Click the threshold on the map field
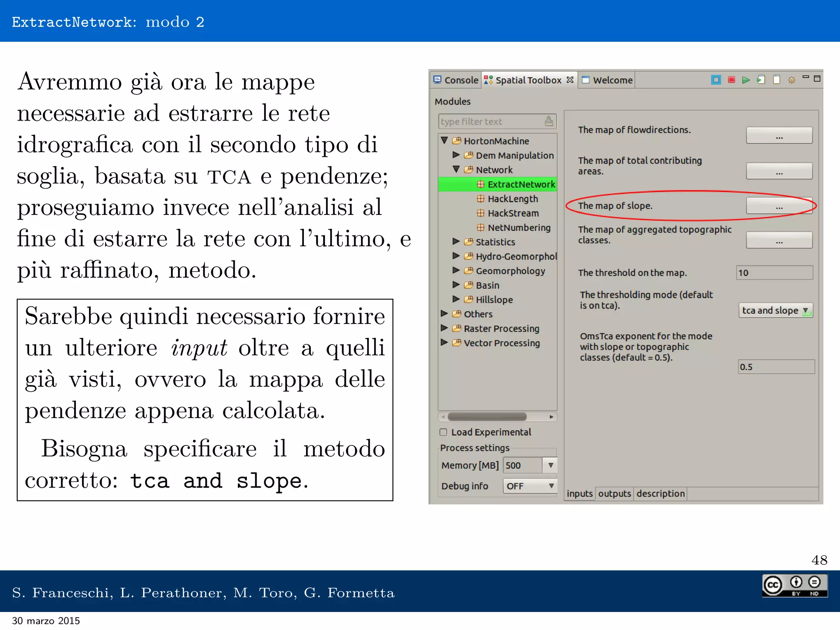Screen dimensions: 840x630 click(x=775, y=273)
